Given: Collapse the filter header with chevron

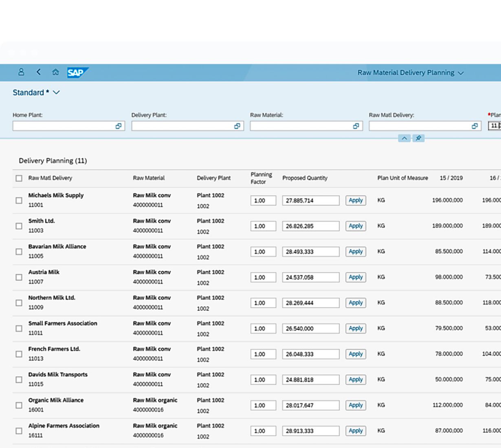Looking at the screenshot, I should (x=404, y=138).
